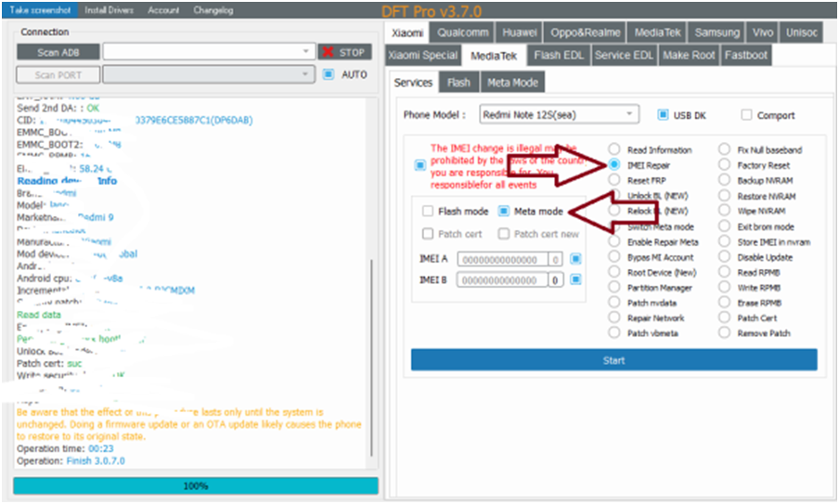This screenshot has width=839, height=504.
Task: Select Read Information radio option
Action: pos(614,149)
